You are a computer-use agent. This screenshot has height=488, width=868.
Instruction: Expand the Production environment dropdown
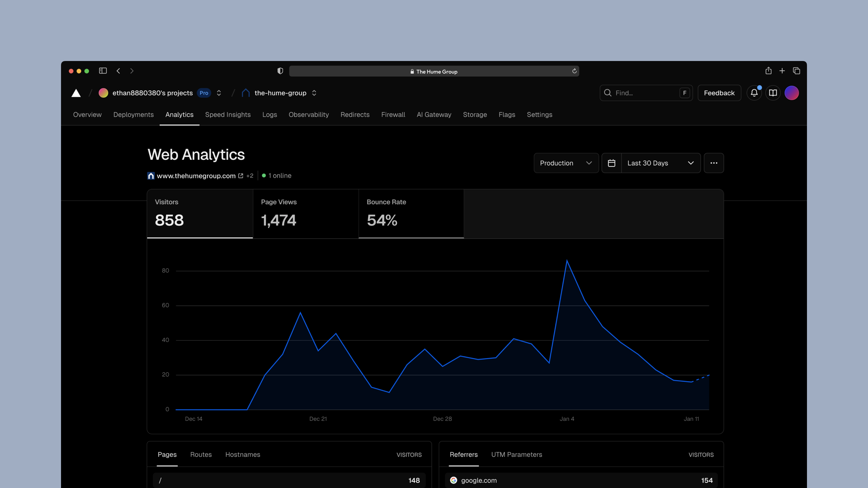click(566, 163)
